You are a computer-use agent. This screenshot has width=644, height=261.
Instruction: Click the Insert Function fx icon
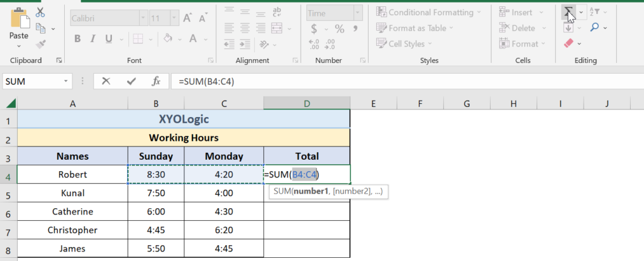156,81
